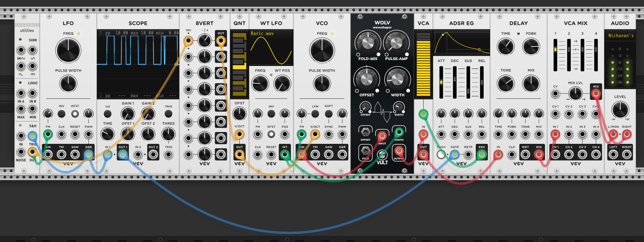This screenshot has height=242, width=644.
Task: Click the DELAY WET output jack
Action: pos(525,154)
